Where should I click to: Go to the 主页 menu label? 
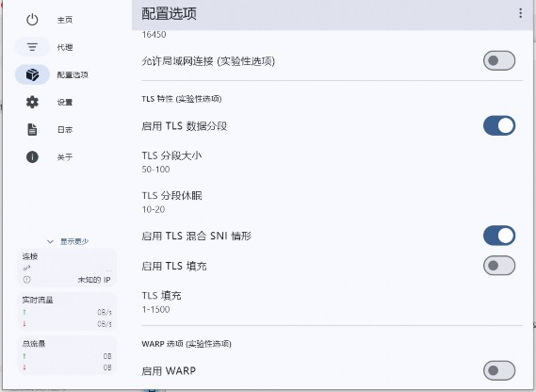65,20
